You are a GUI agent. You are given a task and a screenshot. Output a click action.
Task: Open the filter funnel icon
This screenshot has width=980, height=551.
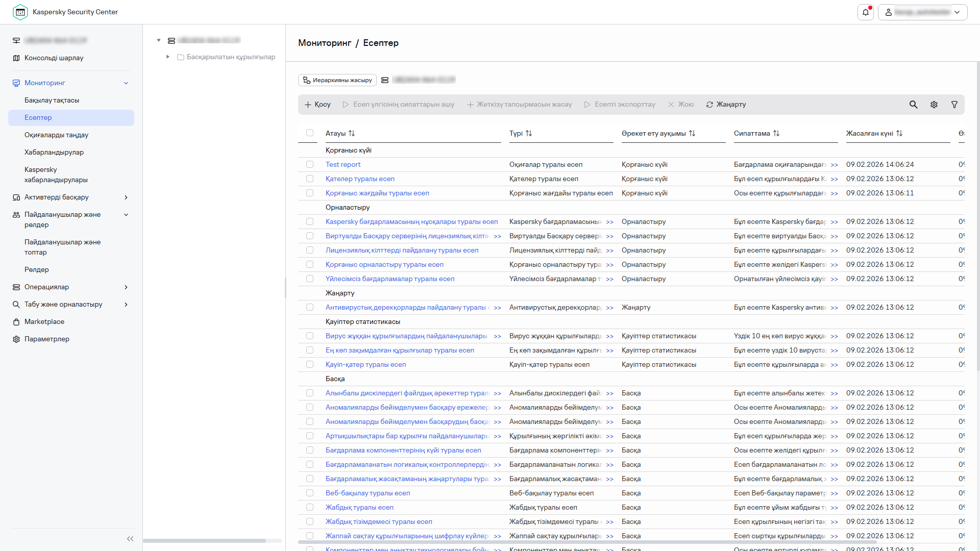point(954,105)
